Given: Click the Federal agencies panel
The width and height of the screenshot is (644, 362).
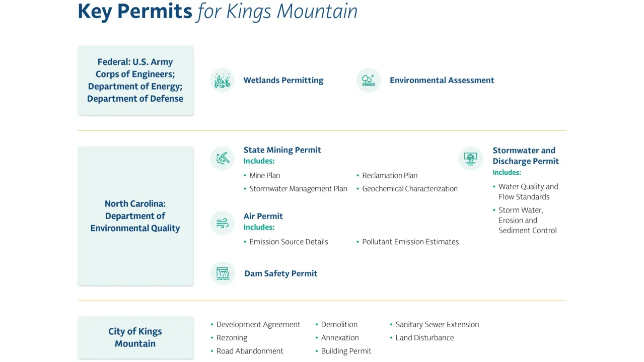Looking at the screenshot, I should (135, 80).
